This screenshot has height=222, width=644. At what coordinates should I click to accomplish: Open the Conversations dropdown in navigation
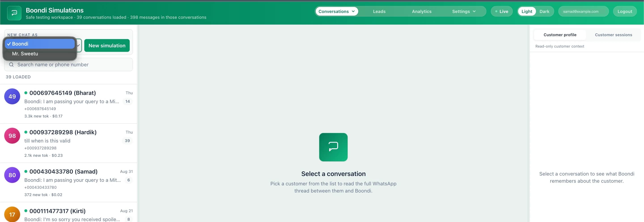337,11
